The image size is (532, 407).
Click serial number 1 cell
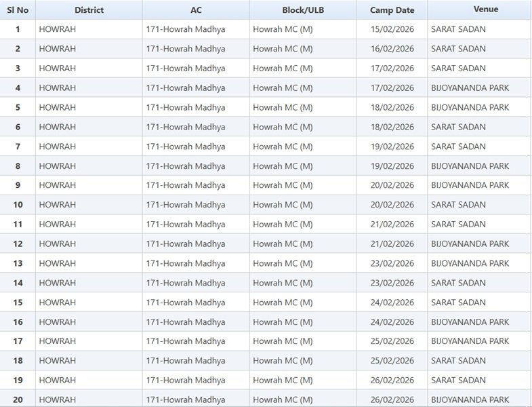(x=18, y=29)
